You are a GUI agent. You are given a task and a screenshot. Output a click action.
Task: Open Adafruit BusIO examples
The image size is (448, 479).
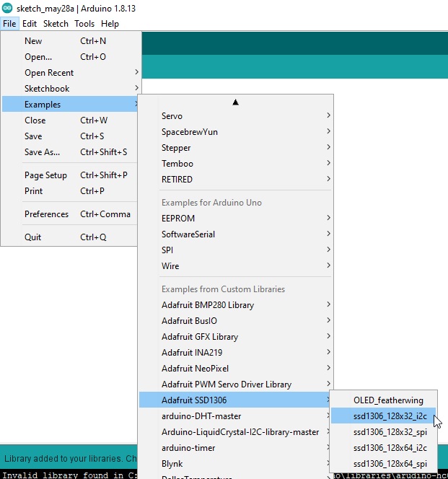[x=236, y=321]
